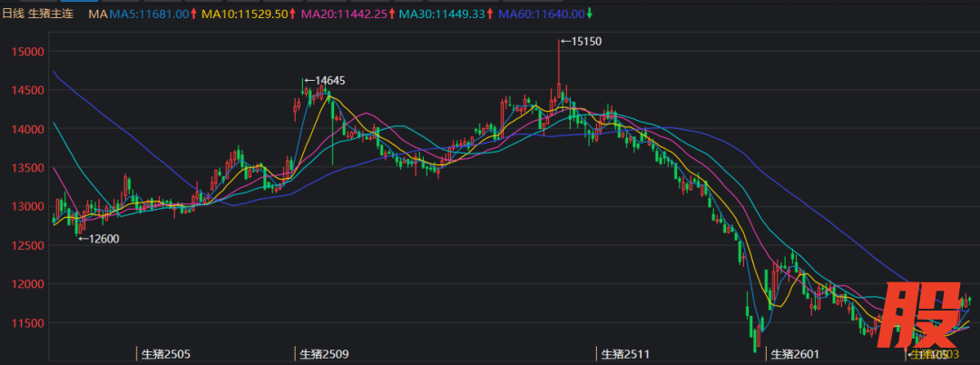Open the MA indicator type label
The image size is (980, 365).
99,14
